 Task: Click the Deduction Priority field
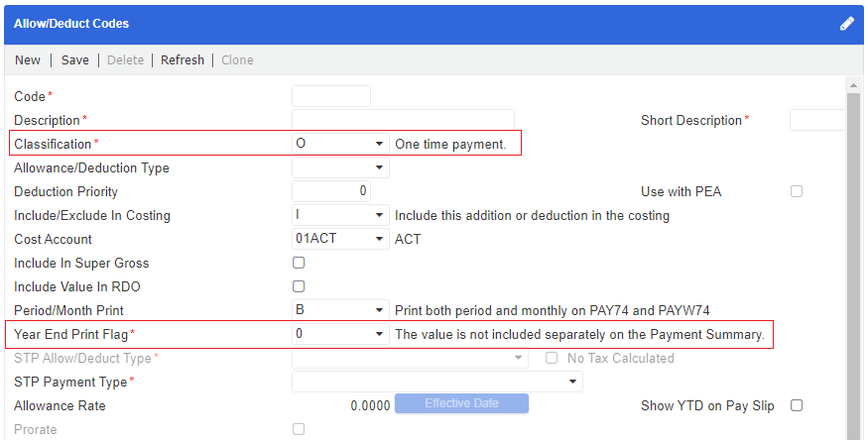coord(330,191)
